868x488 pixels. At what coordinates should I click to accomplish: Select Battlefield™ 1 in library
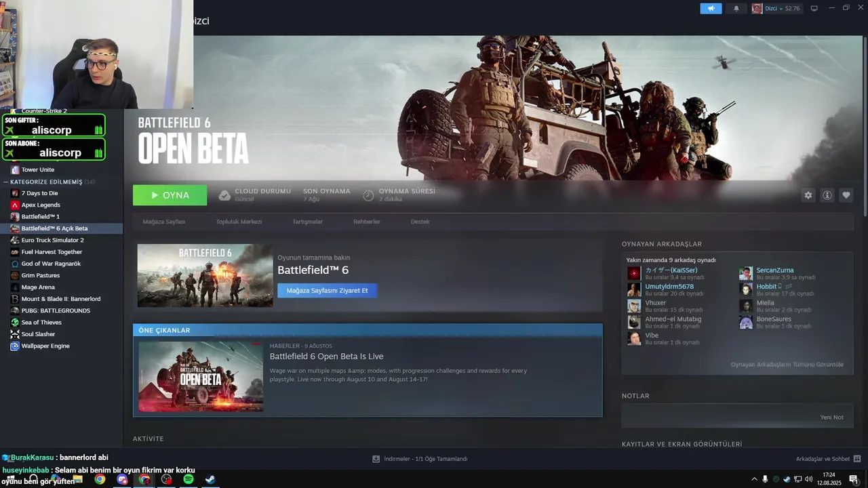coord(40,217)
